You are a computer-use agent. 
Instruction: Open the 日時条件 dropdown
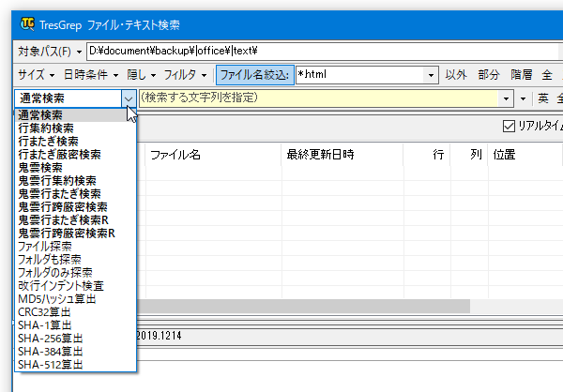[90, 75]
